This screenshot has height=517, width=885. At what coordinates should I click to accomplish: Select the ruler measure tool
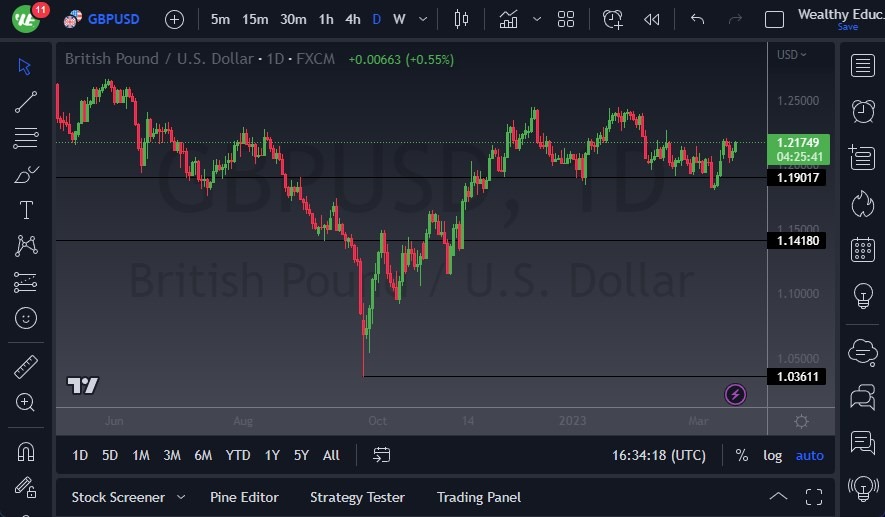click(26, 366)
